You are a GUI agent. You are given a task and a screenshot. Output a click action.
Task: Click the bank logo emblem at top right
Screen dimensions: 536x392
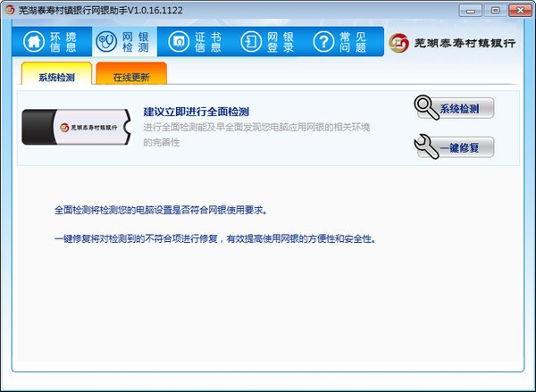point(398,43)
